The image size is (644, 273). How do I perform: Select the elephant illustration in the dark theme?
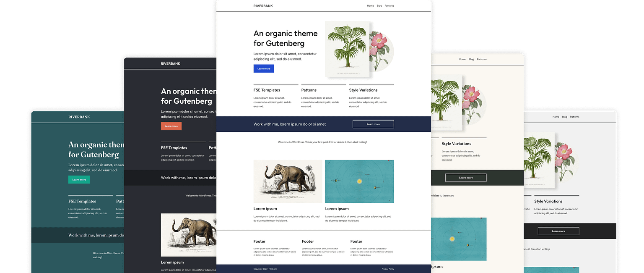click(x=189, y=235)
